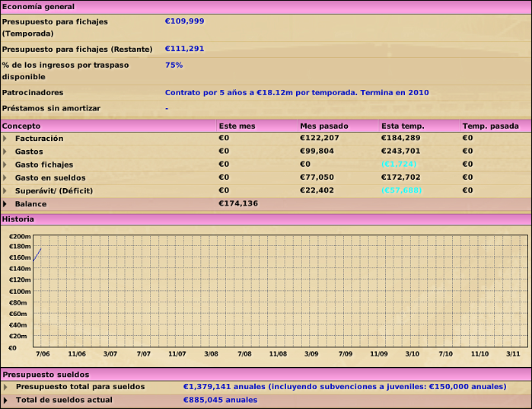Image resolution: width=532 pixels, height=409 pixels.
Task: Select the €100m axis label
Action: [20, 292]
